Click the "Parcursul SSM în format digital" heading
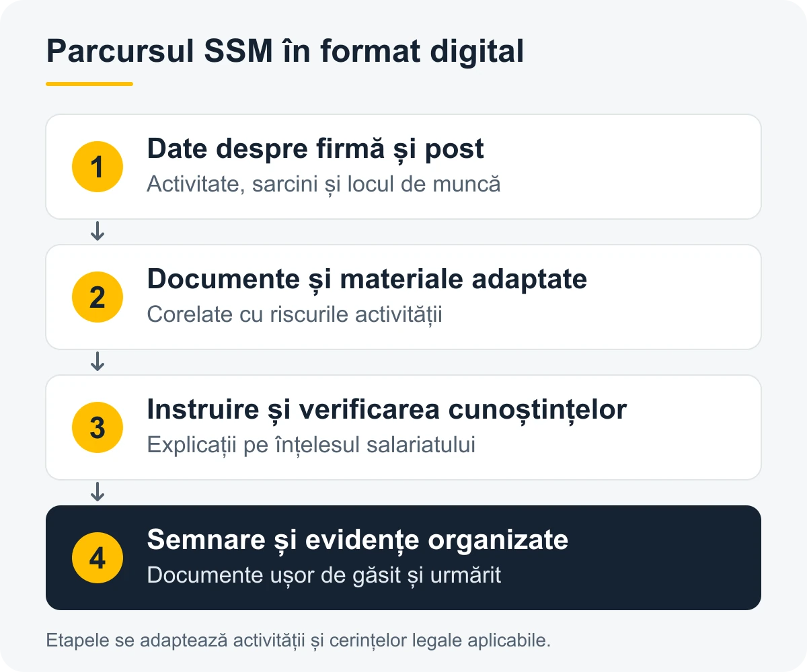The width and height of the screenshot is (807, 672). click(284, 52)
